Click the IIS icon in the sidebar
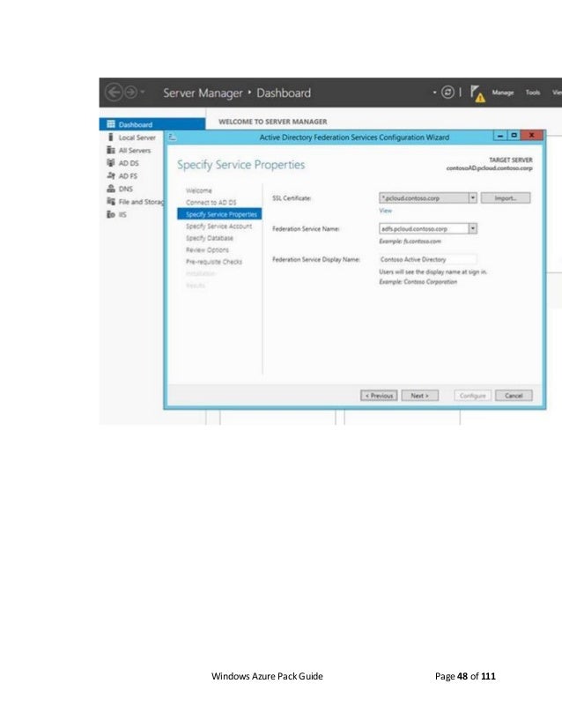The height and width of the screenshot is (728, 562). (x=111, y=214)
